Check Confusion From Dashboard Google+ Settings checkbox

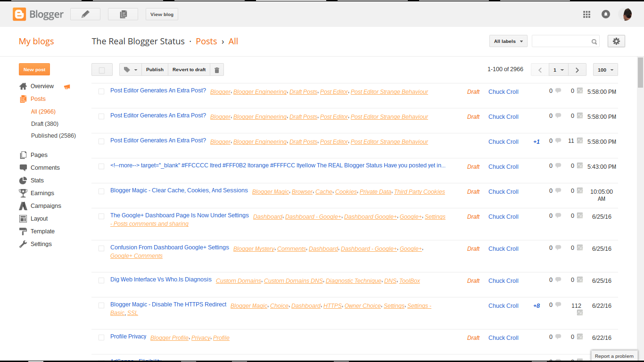coord(101,248)
